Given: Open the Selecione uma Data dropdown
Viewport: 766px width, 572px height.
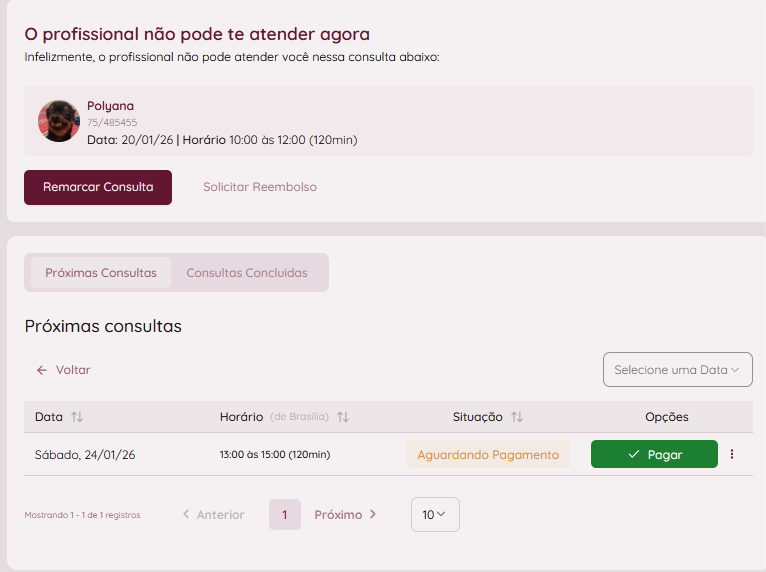Looking at the screenshot, I should click(x=677, y=370).
